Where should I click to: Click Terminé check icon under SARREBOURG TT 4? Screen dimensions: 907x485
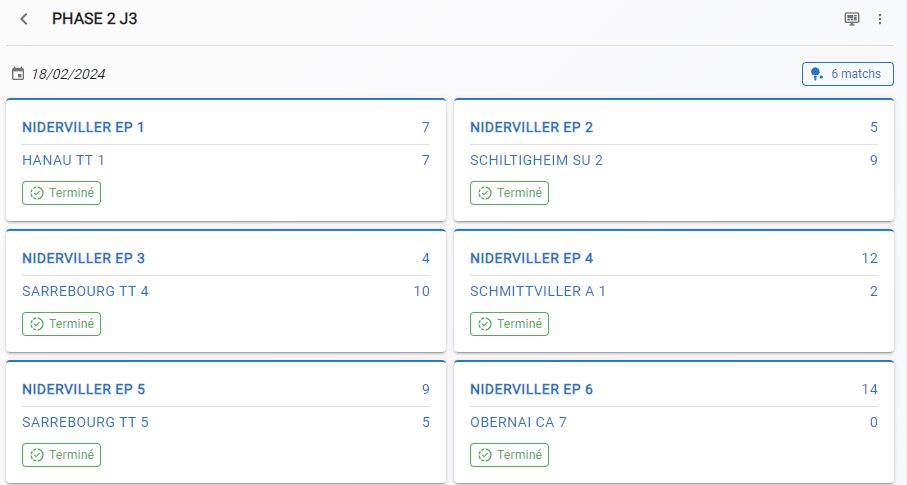click(36, 324)
